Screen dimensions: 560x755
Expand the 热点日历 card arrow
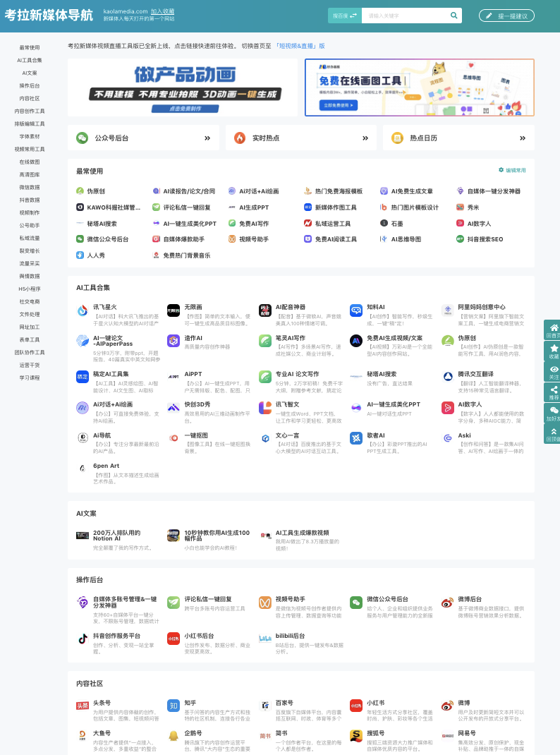coord(523,138)
